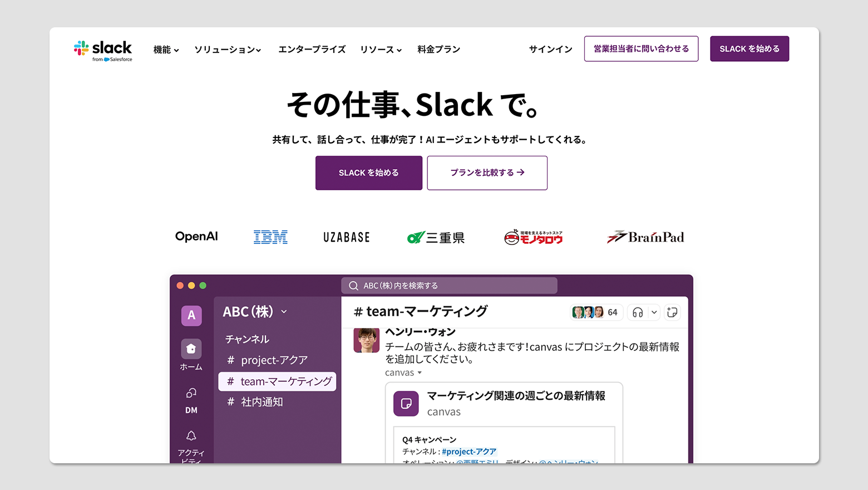
Task: Click the ABC(株)内を検索する search field
Action: click(449, 286)
